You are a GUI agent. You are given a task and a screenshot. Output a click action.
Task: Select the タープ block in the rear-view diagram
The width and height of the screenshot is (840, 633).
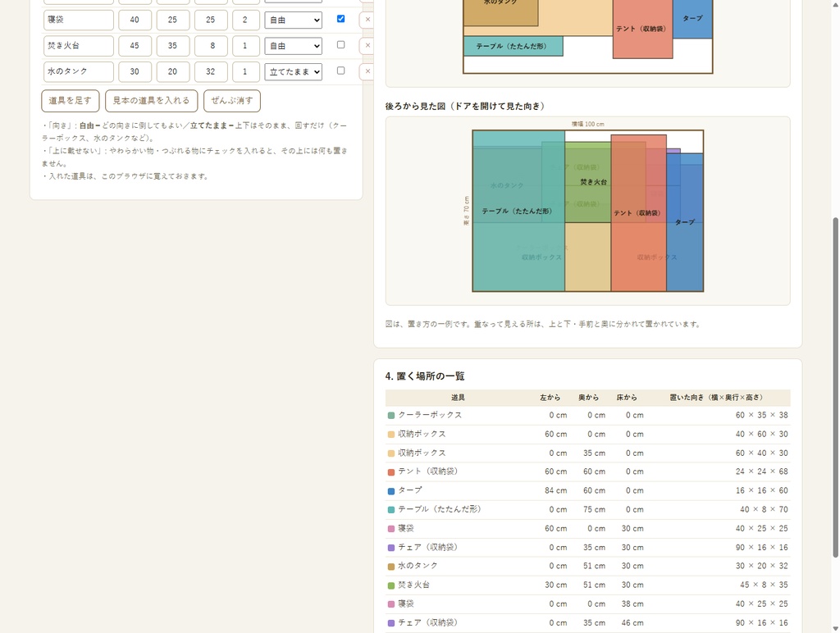pyautogui.click(x=685, y=222)
